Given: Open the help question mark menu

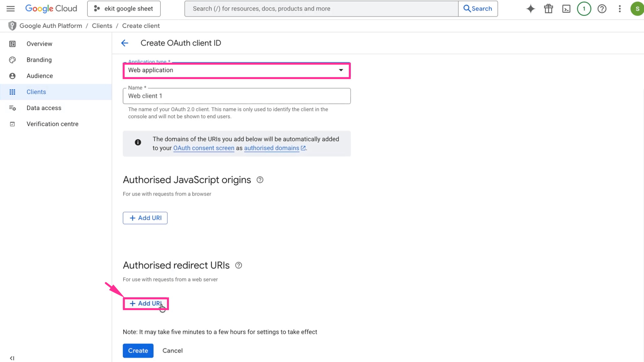Looking at the screenshot, I should 602,9.
